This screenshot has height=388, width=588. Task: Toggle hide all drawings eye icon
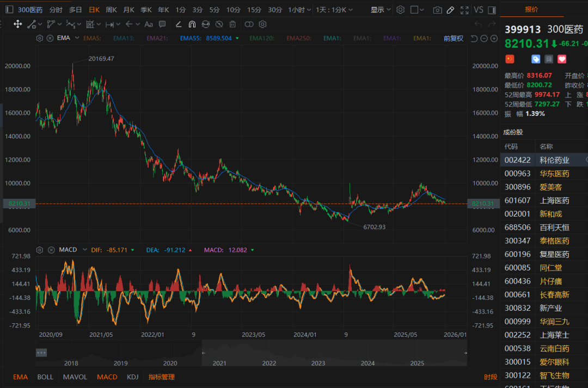pos(219,24)
